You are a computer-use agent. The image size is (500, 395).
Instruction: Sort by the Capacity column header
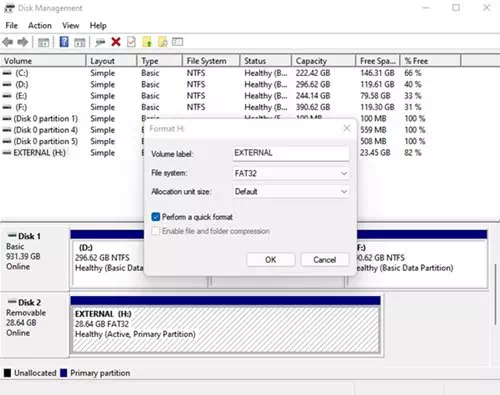coord(324,61)
